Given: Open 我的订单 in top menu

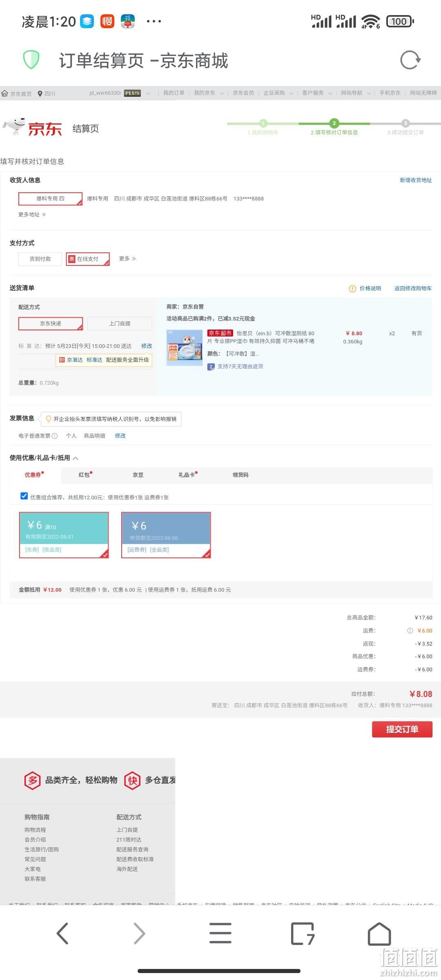Looking at the screenshot, I should click(x=174, y=93).
